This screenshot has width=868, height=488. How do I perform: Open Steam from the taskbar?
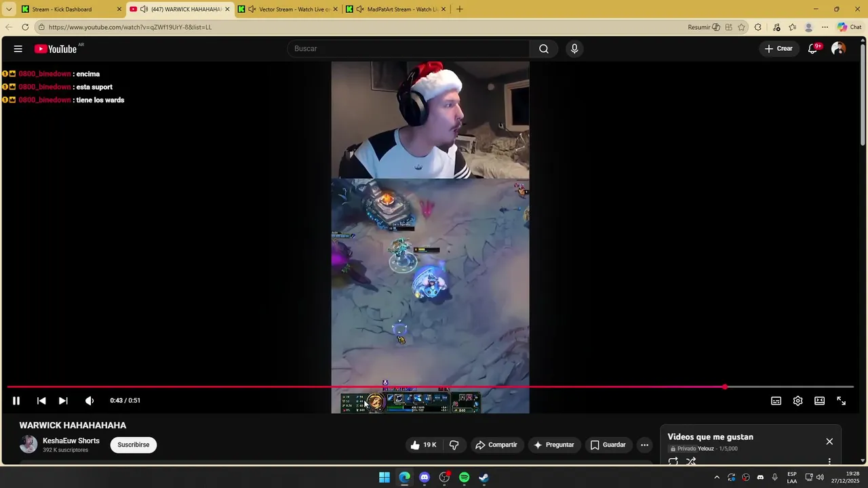point(484,477)
